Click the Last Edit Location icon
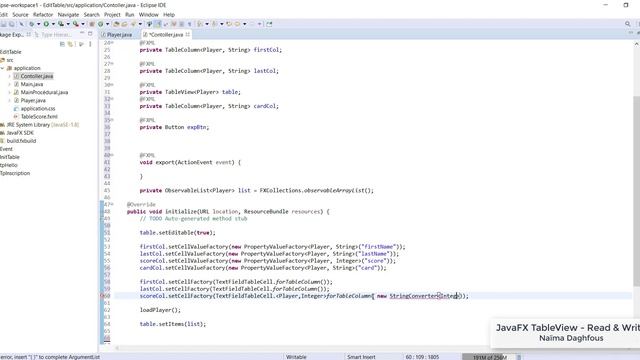The width and height of the screenshot is (640, 360). (229, 24)
